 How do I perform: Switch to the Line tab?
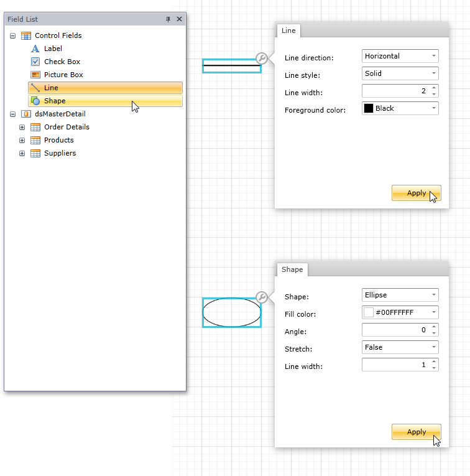click(x=288, y=30)
